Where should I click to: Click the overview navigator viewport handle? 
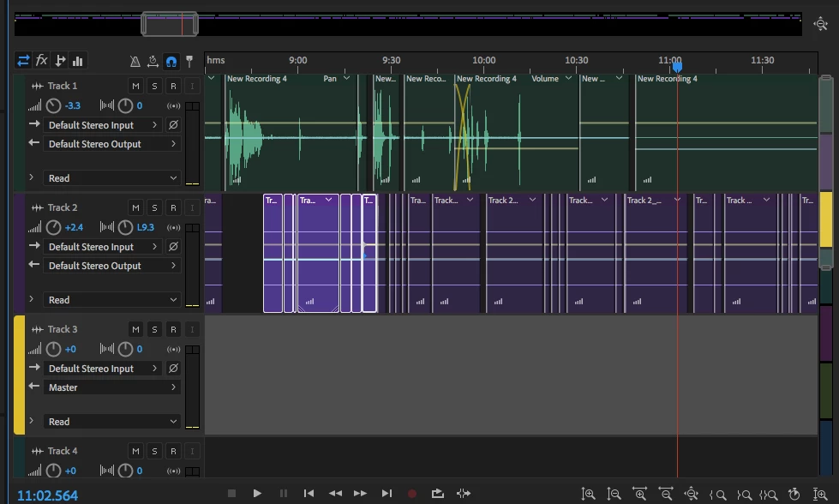(170, 24)
